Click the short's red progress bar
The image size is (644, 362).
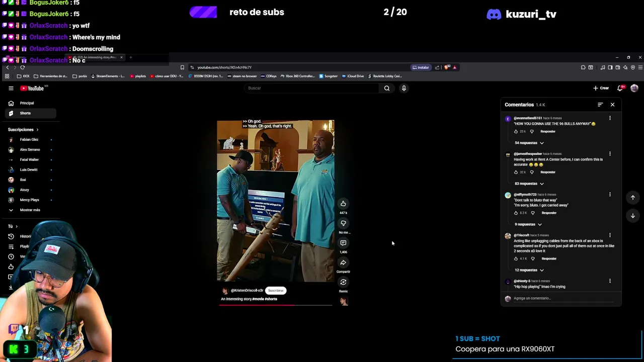coord(276,305)
